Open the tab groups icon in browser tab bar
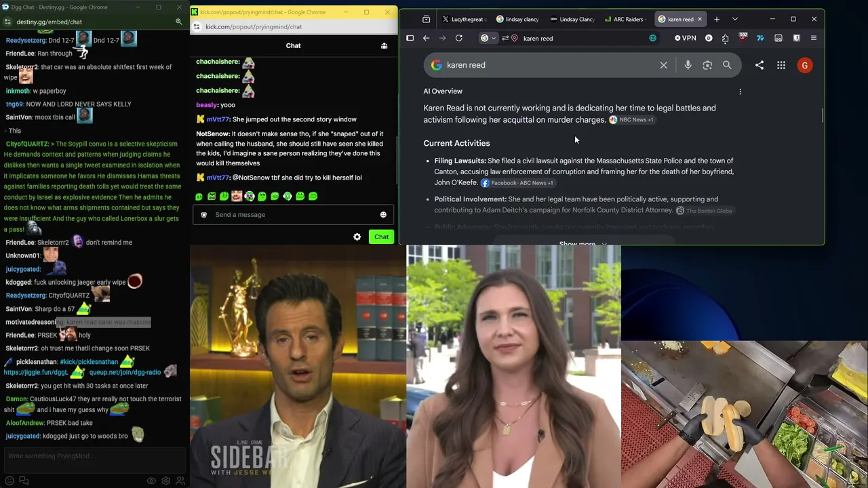Screen dimensions: 868x488 [426, 19]
